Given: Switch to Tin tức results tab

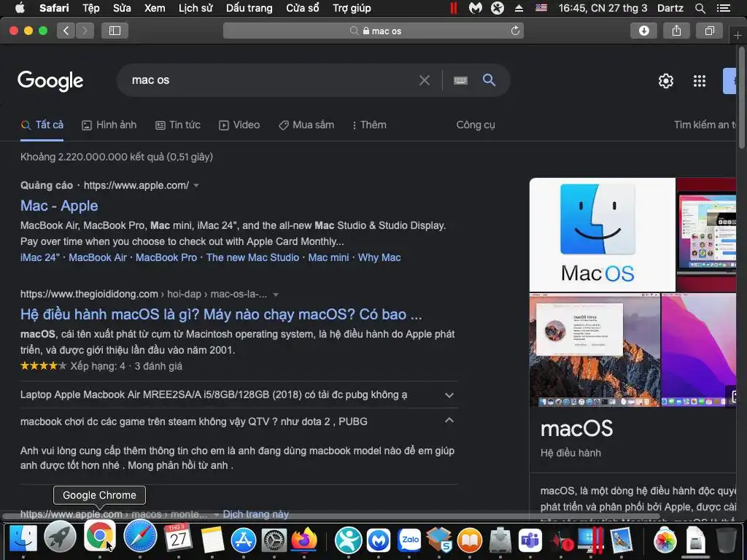Looking at the screenshot, I should pyautogui.click(x=178, y=125).
